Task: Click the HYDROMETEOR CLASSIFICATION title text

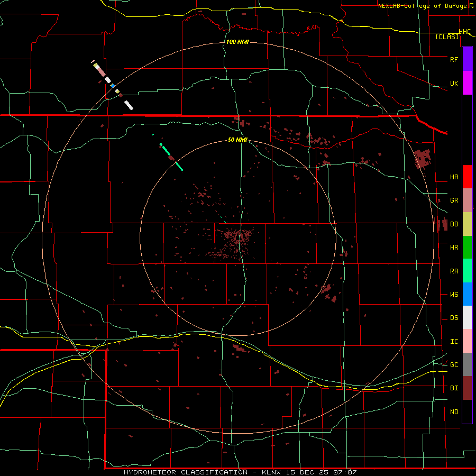Action: coord(186,472)
